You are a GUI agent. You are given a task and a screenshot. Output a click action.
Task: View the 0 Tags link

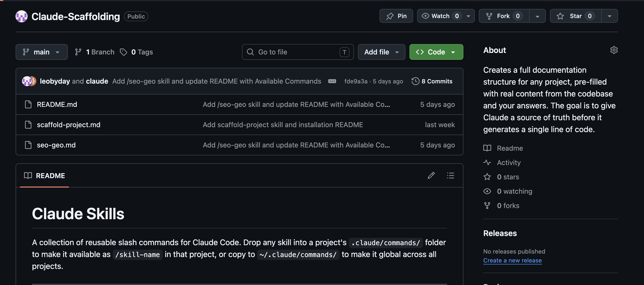pyautogui.click(x=136, y=52)
